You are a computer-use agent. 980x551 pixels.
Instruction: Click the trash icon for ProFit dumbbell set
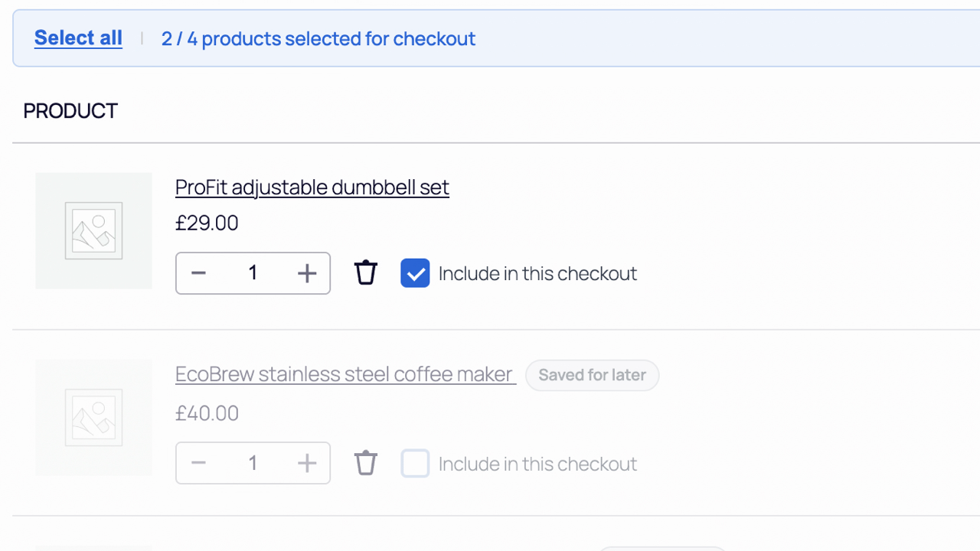(365, 272)
